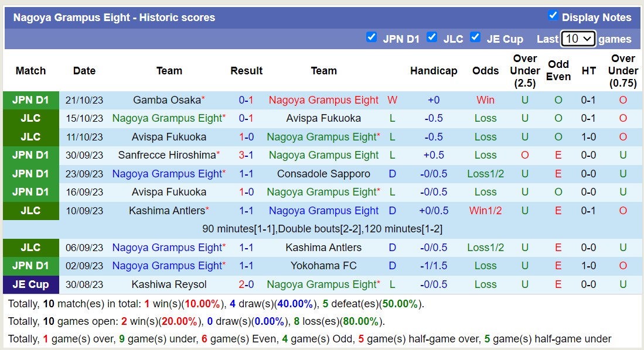
Task: Select Consadole Sapporo team link
Action: click(323, 174)
